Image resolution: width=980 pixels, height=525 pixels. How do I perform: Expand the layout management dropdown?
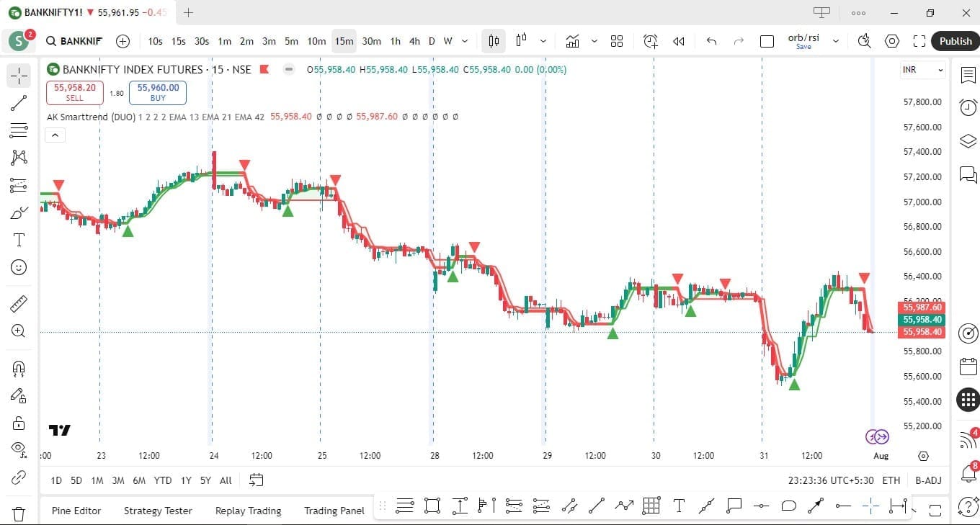[x=836, y=41]
